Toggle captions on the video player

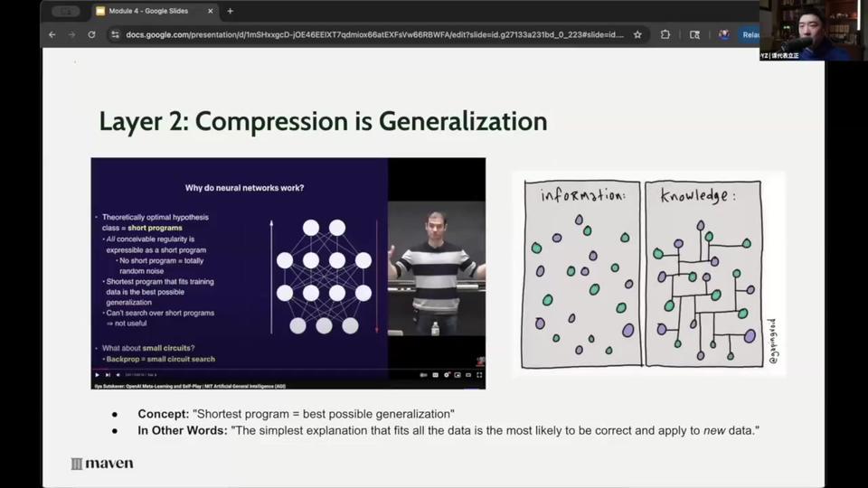coord(435,375)
